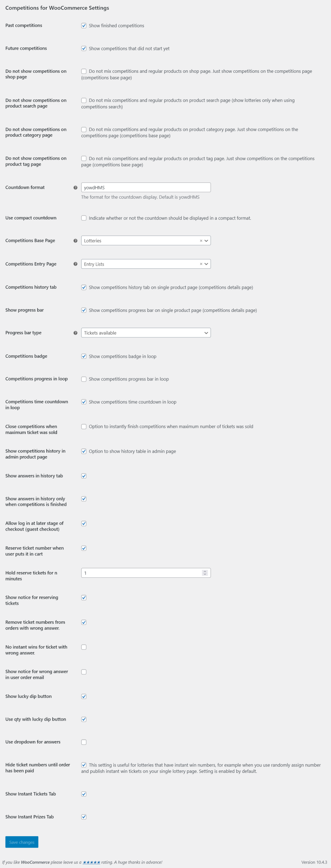Image resolution: width=331 pixels, height=868 pixels.
Task: Enable instant finish when maximum tickets sold
Action: [84, 426]
